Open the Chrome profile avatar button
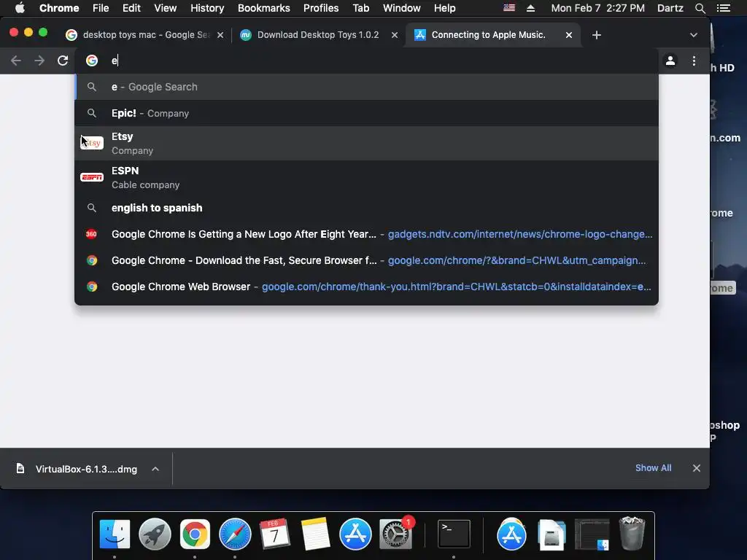 click(x=670, y=61)
